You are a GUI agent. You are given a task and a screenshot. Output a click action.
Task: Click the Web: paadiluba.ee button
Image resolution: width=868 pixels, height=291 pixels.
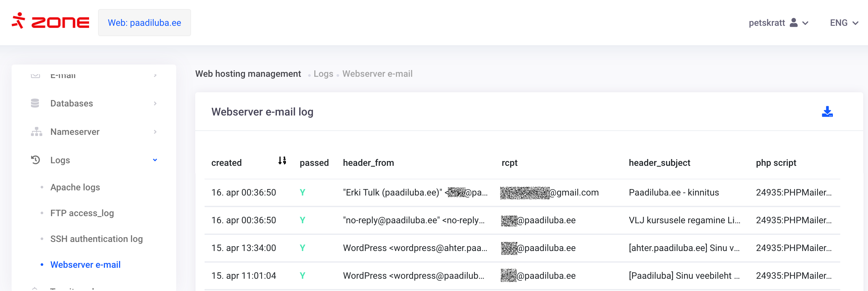click(144, 23)
